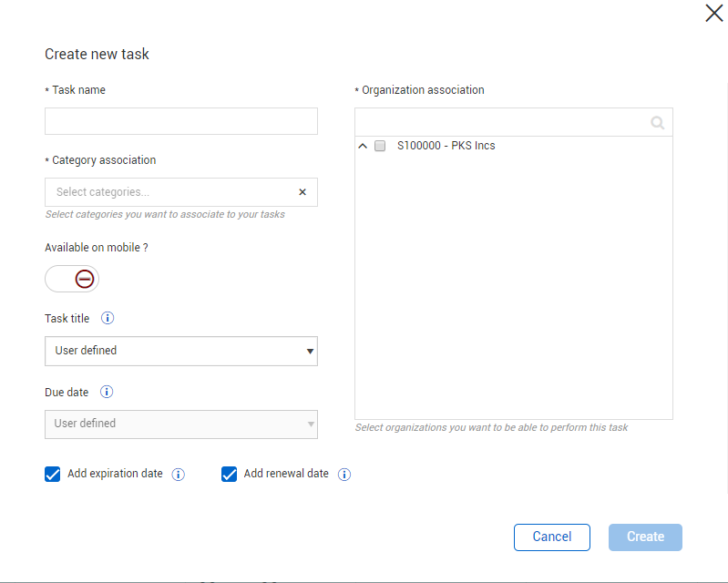
Task: Close the Create new task dialog
Action: point(714,13)
